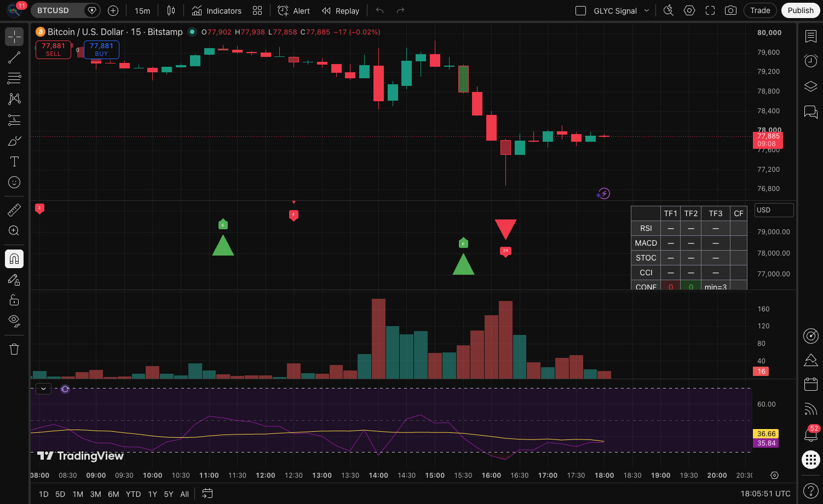Open the forecasting and measurement tools
The width and height of the screenshot is (823, 504).
click(x=14, y=120)
